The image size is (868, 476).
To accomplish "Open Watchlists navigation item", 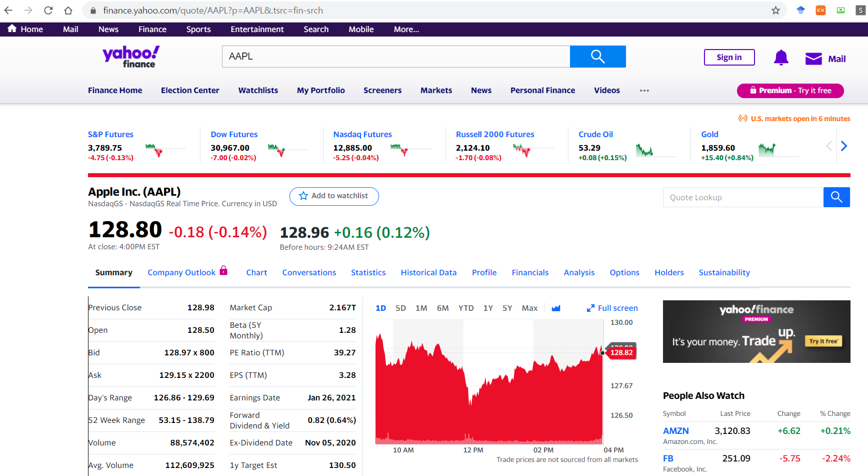I will [258, 91].
